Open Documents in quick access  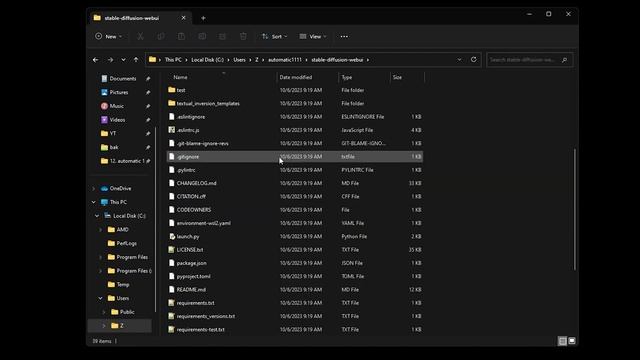tap(122, 78)
